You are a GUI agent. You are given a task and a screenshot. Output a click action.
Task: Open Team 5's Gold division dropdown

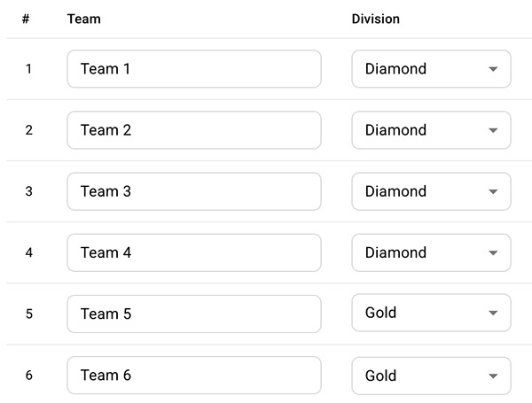click(x=431, y=313)
